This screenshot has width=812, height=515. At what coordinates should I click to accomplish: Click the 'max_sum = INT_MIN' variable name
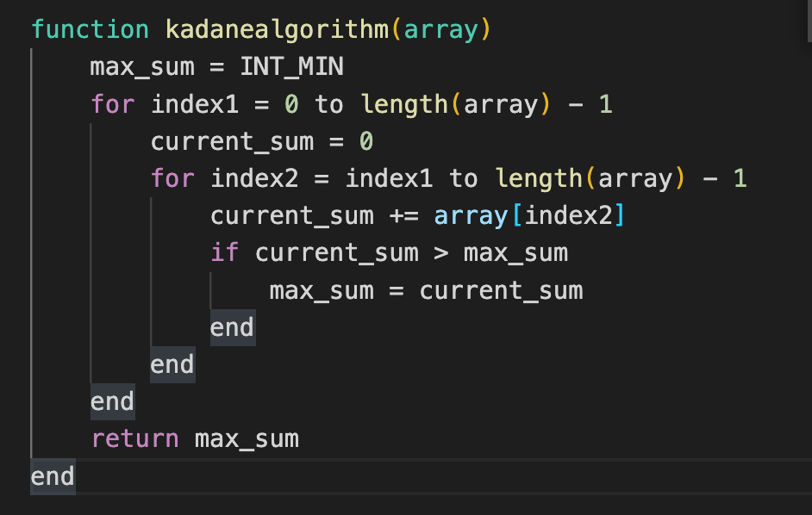[142, 68]
